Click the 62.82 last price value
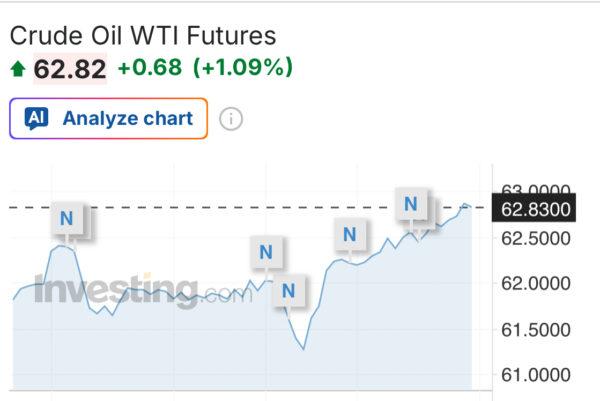The height and width of the screenshot is (401, 600). 69,68
